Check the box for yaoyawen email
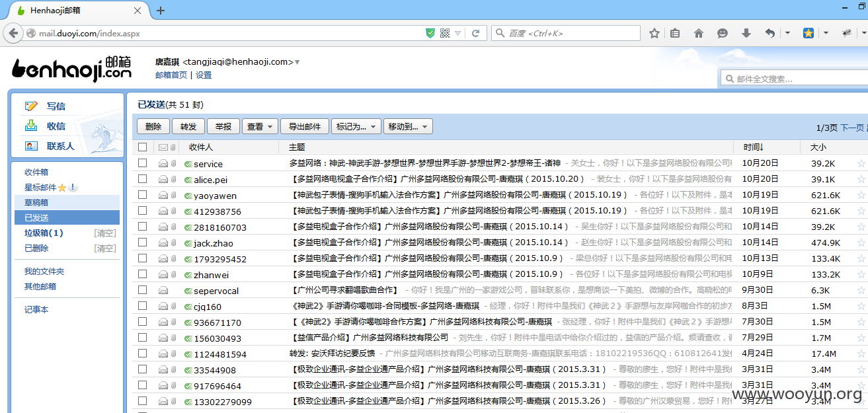This screenshot has width=868, height=413. [142, 195]
